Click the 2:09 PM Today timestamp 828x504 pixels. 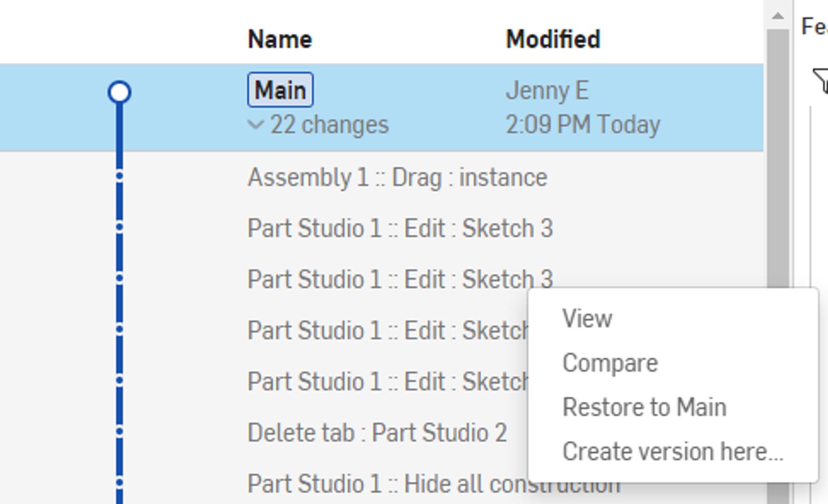582,125
